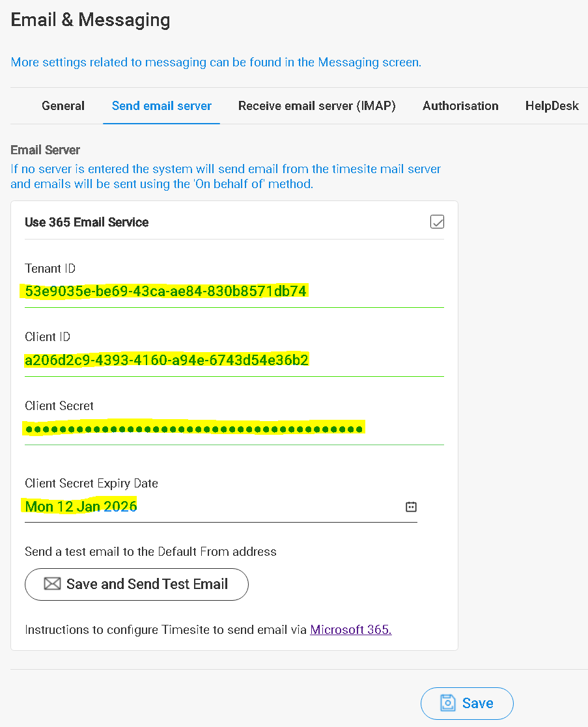Click the highlighted Mon 12 Jan 2026 date value
The height and width of the screenshot is (727, 588).
[x=81, y=506]
